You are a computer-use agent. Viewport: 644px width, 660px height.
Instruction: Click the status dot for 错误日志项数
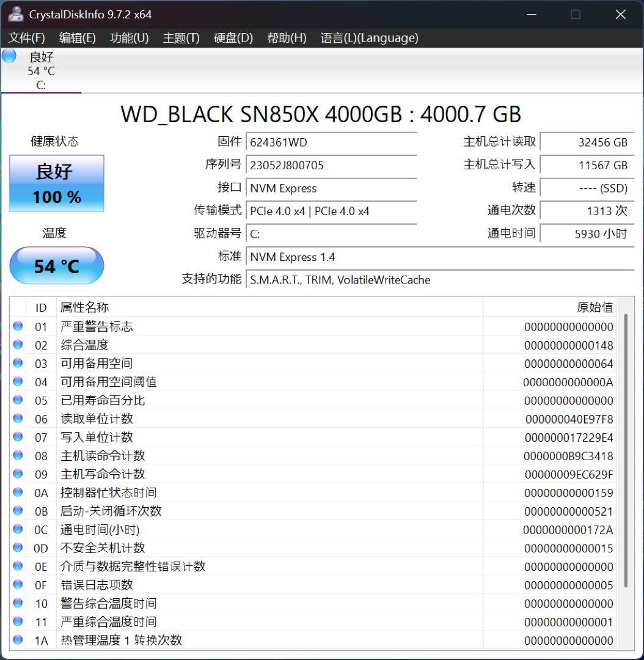click(18, 585)
